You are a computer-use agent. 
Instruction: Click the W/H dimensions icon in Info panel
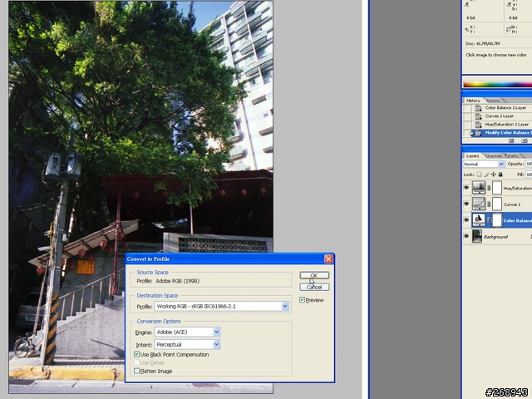(x=509, y=30)
